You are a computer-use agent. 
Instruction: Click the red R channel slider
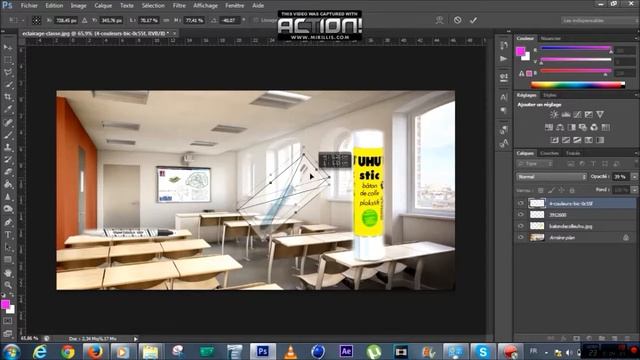[576, 49]
